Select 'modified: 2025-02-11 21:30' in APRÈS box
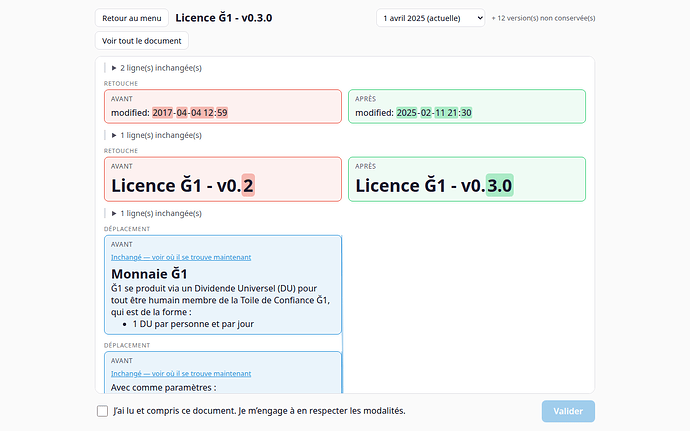 [x=413, y=113]
